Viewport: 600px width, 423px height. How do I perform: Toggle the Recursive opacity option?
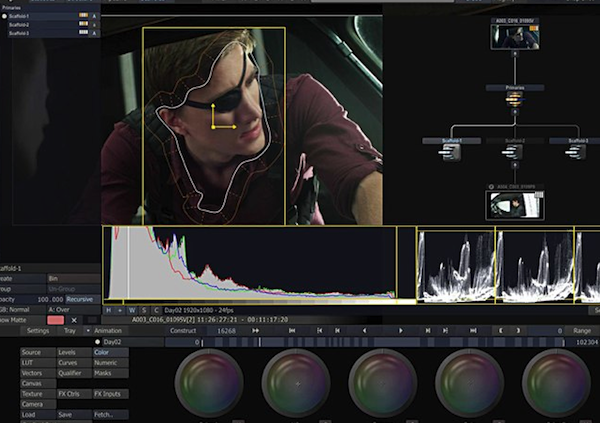pyautogui.click(x=80, y=299)
